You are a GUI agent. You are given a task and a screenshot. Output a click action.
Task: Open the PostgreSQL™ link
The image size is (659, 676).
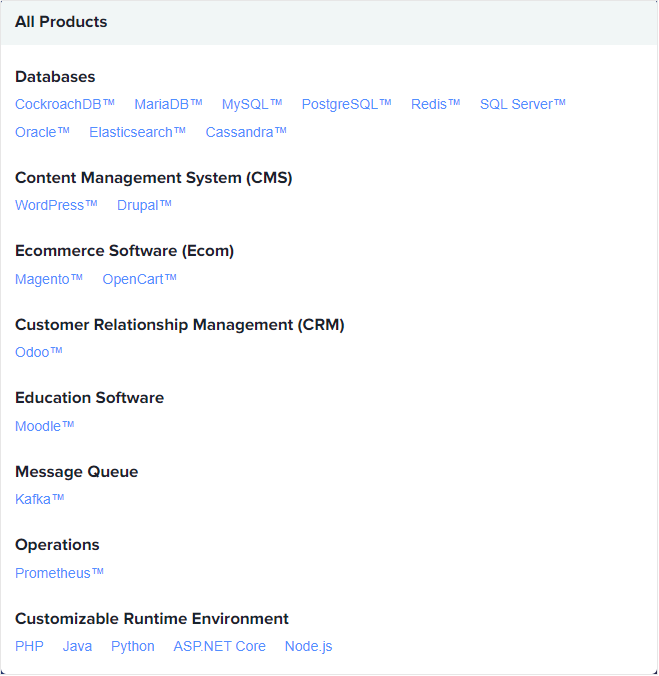tap(346, 104)
